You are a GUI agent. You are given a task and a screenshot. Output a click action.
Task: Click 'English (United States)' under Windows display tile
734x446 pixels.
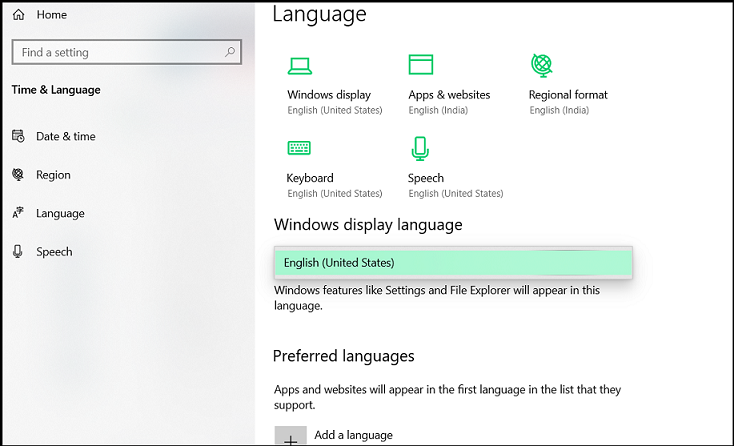pyautogui.click(x=335, y=110)
